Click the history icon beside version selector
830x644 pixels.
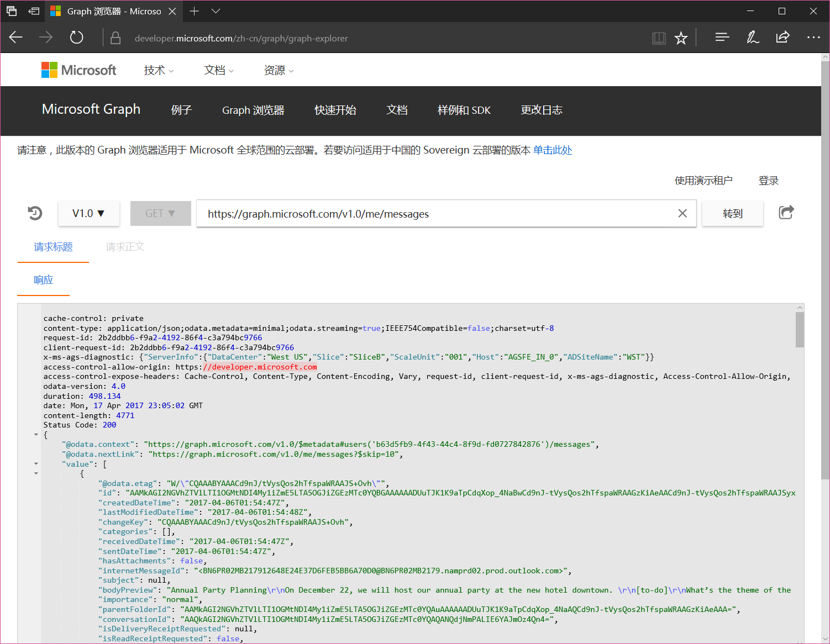(x=35, y=213)
